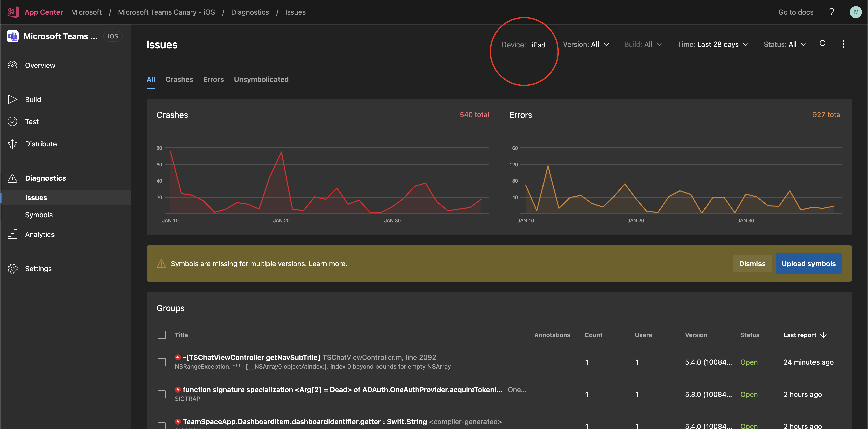
Task: Open the search magnifier icon
Action: (x=823, y=44)
